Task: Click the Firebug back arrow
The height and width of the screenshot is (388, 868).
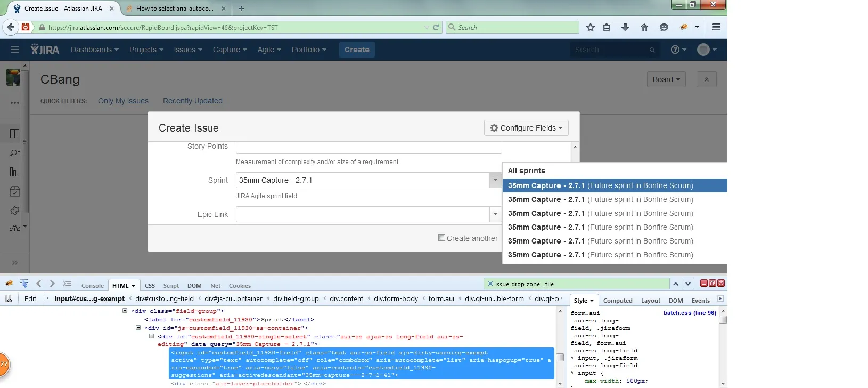Action: coord(39,284)
